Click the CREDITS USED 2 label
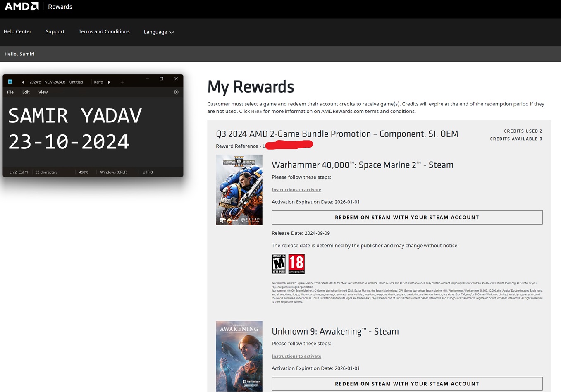Image resolution: width=561 pixels, height=392 pixels. click(x=523, y=131)
